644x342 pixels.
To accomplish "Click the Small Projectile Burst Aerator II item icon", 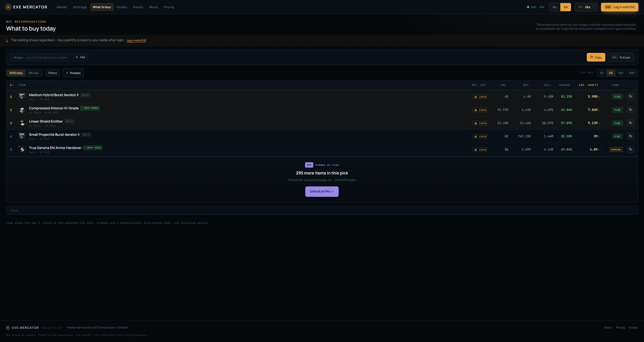I will pyautogui.click(x=22, y=136).
